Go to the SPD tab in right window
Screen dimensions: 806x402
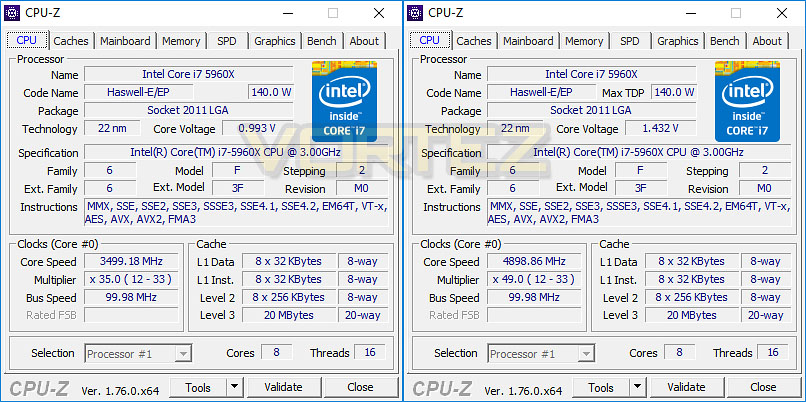click(629, 41)
